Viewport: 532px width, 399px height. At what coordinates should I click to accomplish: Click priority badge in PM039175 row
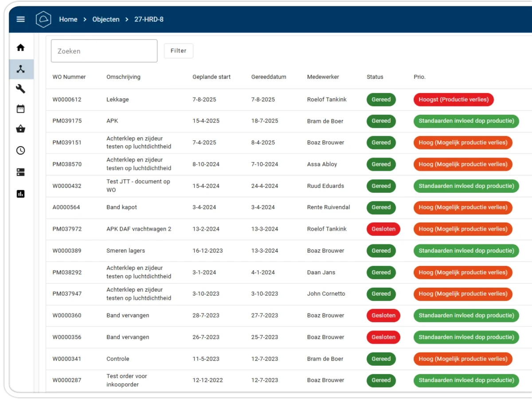466,121
